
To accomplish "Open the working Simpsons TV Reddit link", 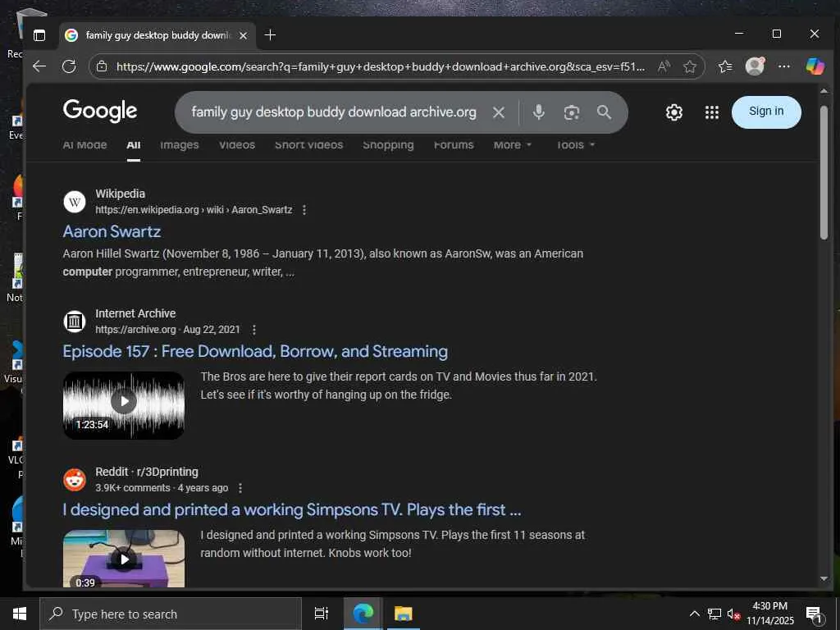I will (x=291, y=509).
